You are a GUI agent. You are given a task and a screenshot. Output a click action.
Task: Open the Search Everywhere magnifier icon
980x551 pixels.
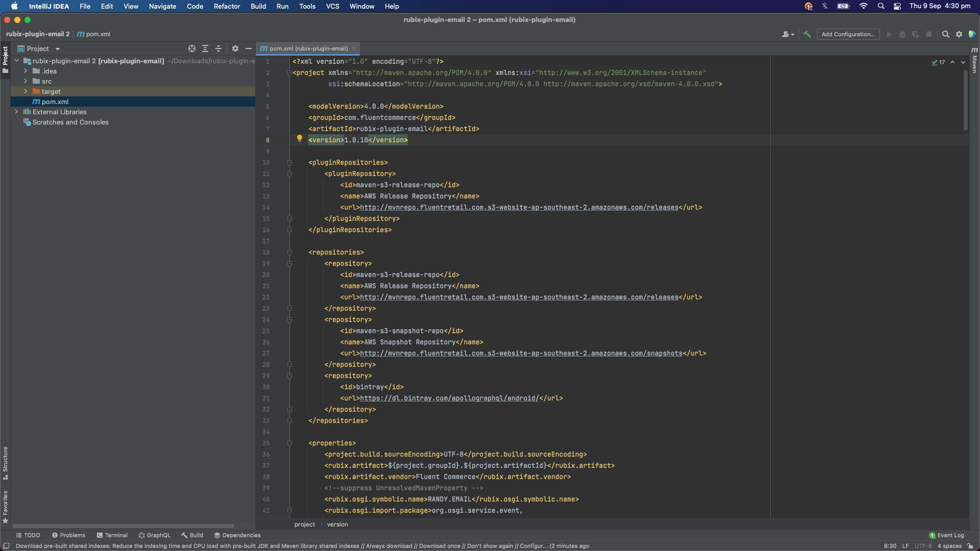[945, 34]
